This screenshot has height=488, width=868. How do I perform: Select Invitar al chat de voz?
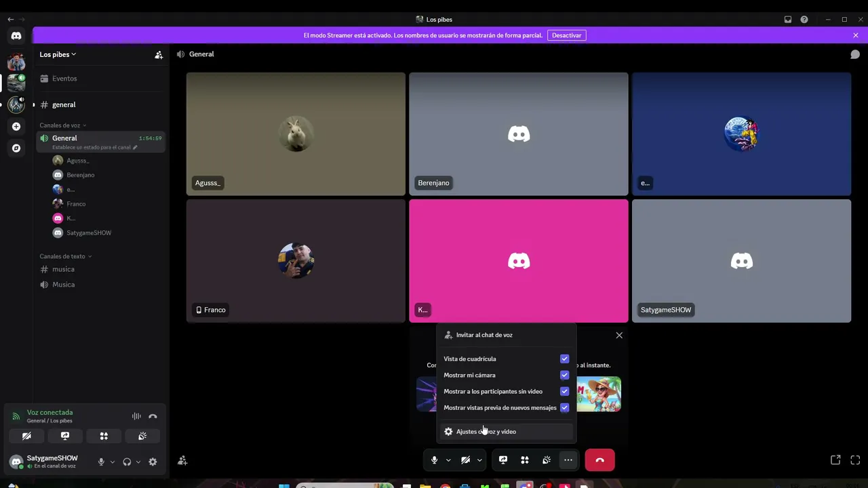506,335
